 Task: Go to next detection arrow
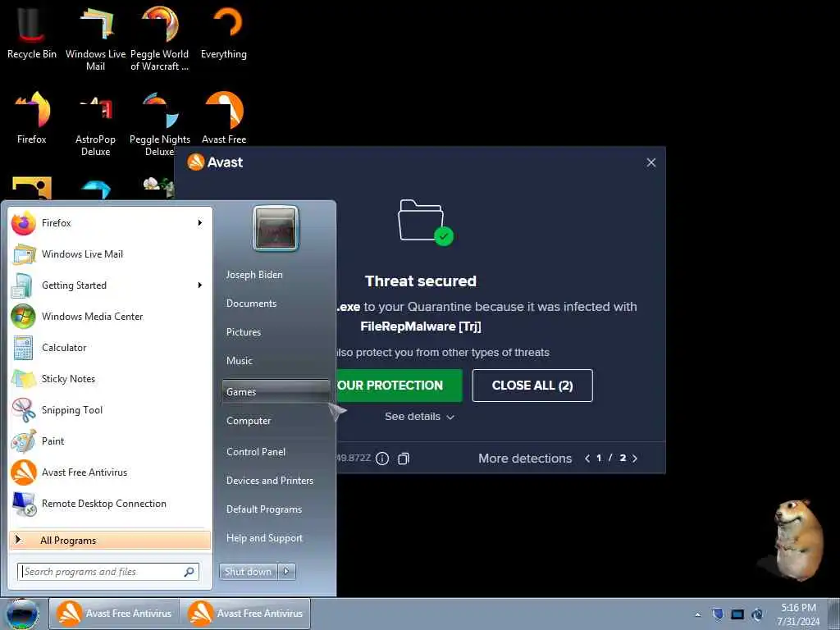(635, 459)
